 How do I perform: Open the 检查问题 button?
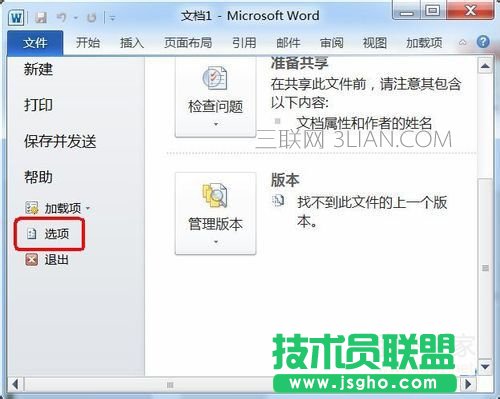point(216,97)
